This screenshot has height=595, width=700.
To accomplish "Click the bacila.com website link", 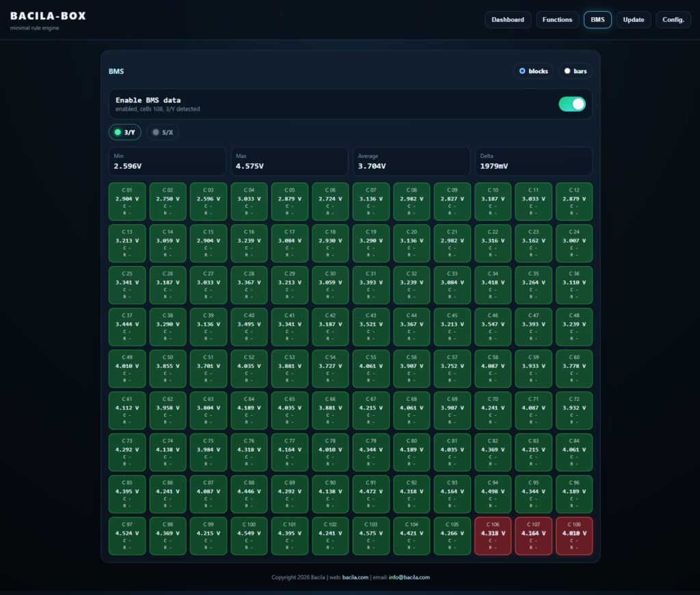I will (355, 577).
